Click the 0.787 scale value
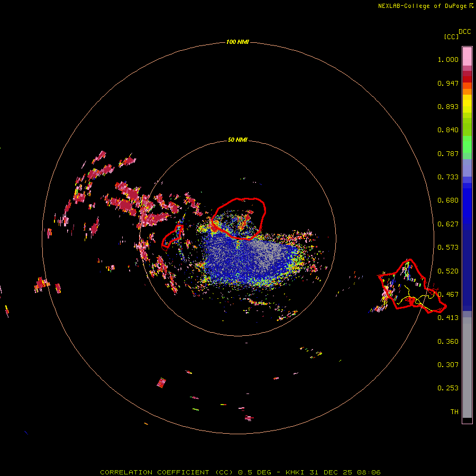Image resolution: width=476 pixels, height=476 pixels. coord(448,153)
